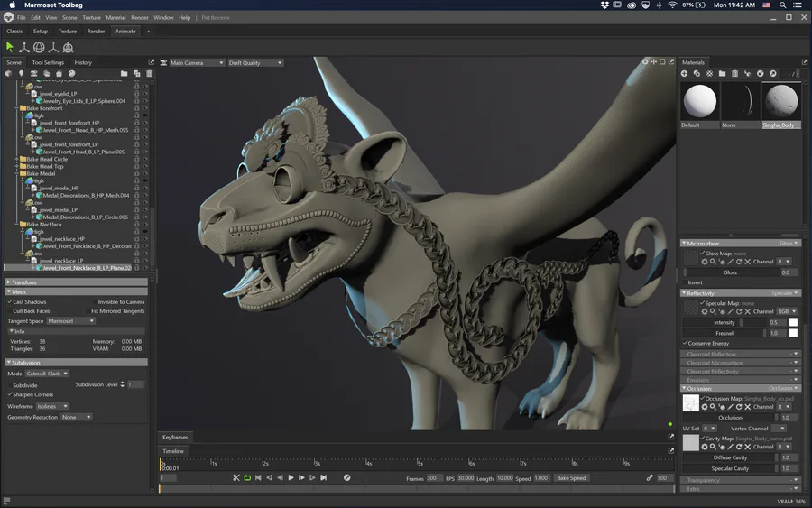Open Gloss Map gear settings icon
Viewport: 812px width, 508px height.
705,262
